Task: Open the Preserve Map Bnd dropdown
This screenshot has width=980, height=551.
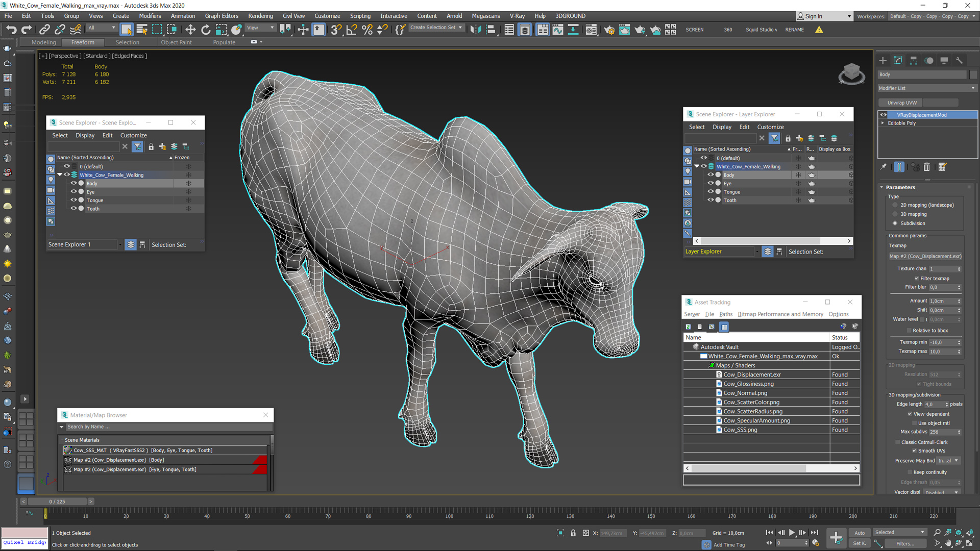Action: 949,461
